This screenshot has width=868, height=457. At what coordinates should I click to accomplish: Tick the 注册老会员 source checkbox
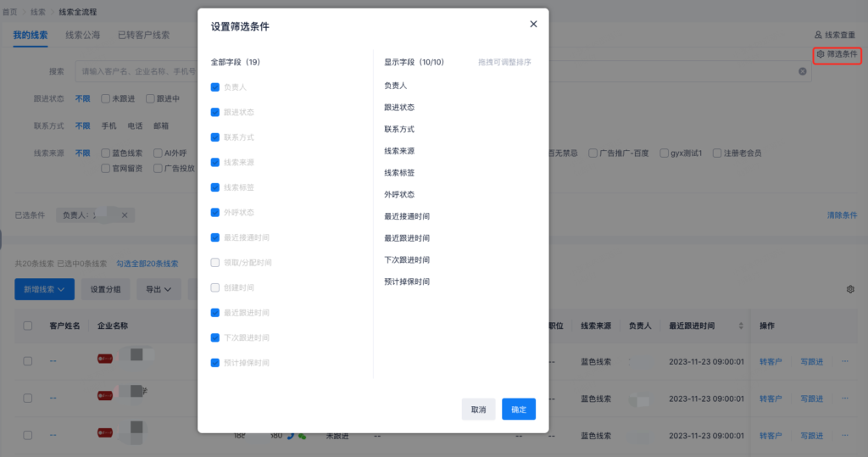coord(717,153)
